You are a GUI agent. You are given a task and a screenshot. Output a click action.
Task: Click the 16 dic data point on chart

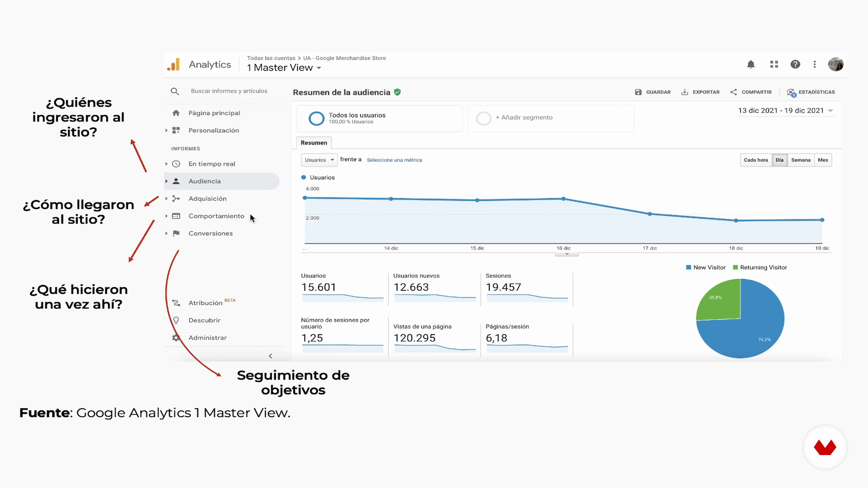[563, 199]
